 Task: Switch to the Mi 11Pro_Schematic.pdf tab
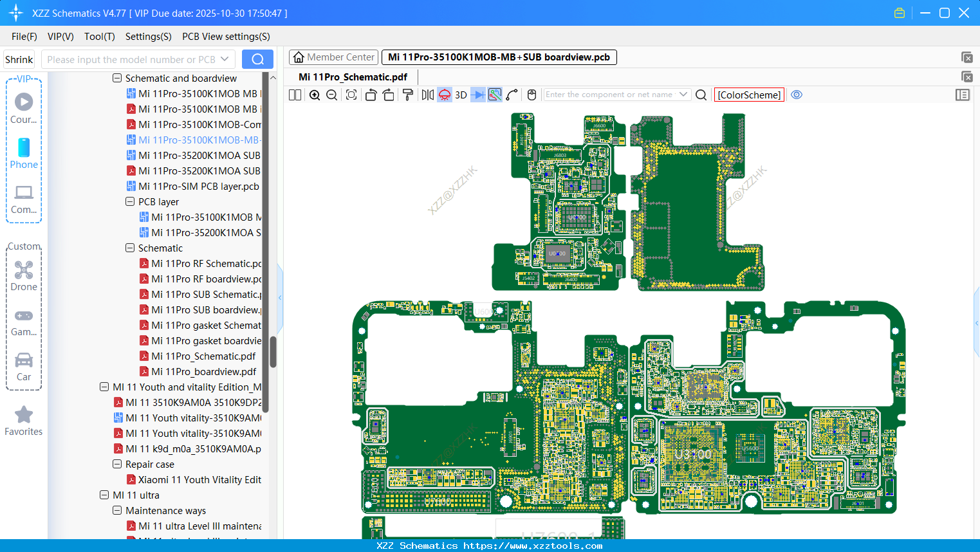point(353,77)
